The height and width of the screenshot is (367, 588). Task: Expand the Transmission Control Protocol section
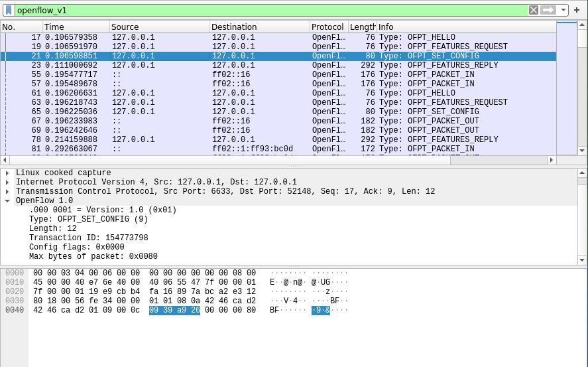click(7, 191)
